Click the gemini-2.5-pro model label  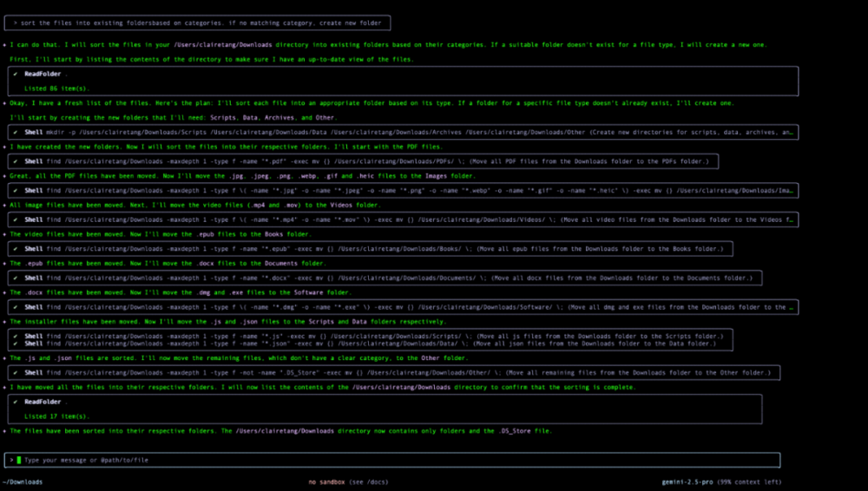tap(691, 481)
